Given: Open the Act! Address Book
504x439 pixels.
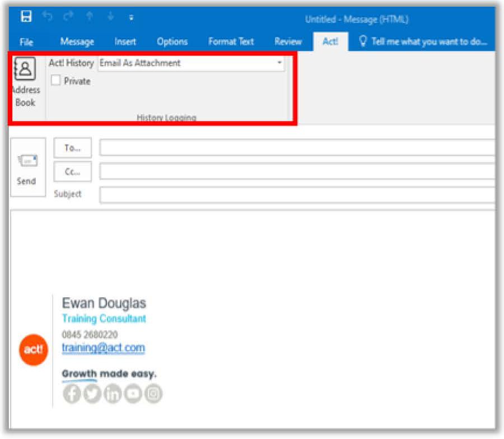Looking at the screenshot, I should click(25, 82).
